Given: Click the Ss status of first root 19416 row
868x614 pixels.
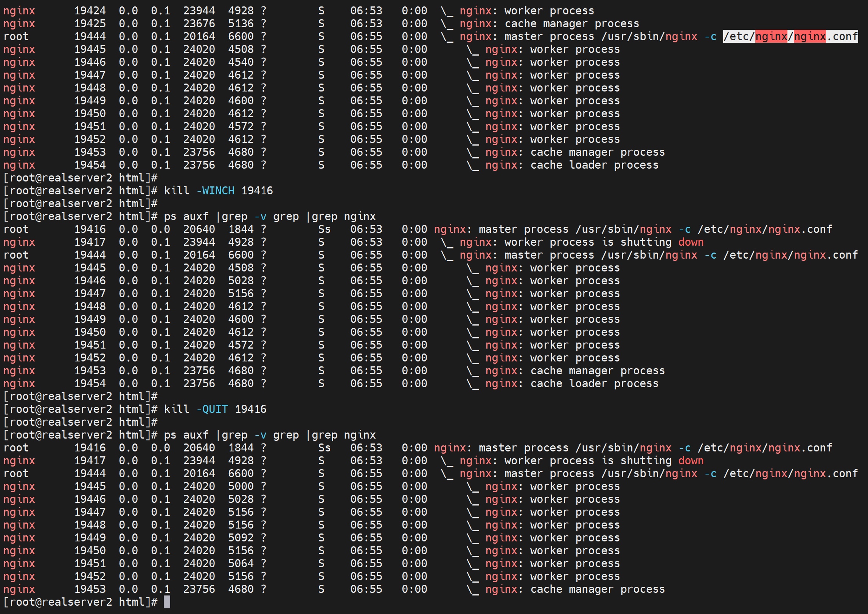Looking at the screenshot, I should click(x=324, y=229).
